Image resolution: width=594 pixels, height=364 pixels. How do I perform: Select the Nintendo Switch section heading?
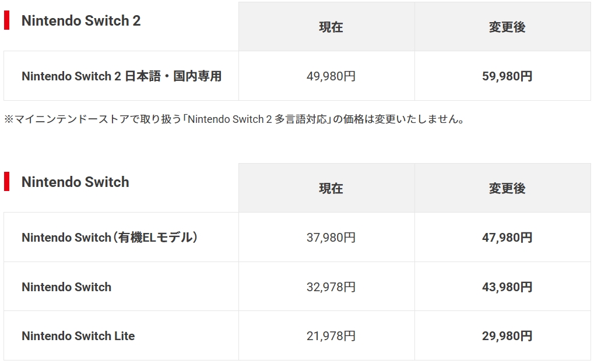(75, 182)
